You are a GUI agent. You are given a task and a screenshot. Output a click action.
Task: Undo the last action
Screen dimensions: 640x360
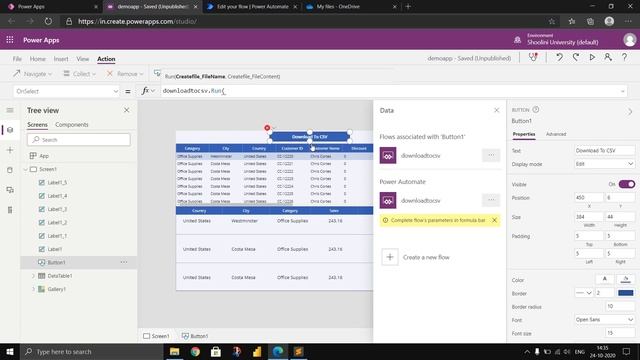[x=559, y=58]
